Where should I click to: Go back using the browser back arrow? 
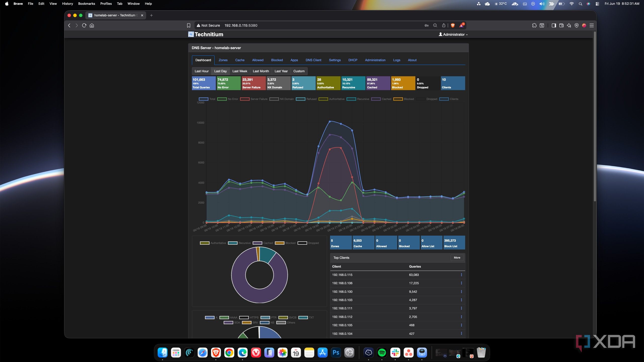pos(69,25)
